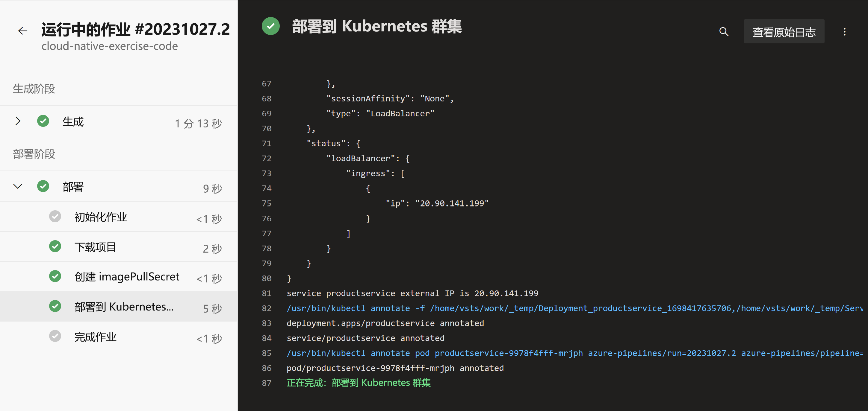Open the three-dot more options menu

pos(844,32)
